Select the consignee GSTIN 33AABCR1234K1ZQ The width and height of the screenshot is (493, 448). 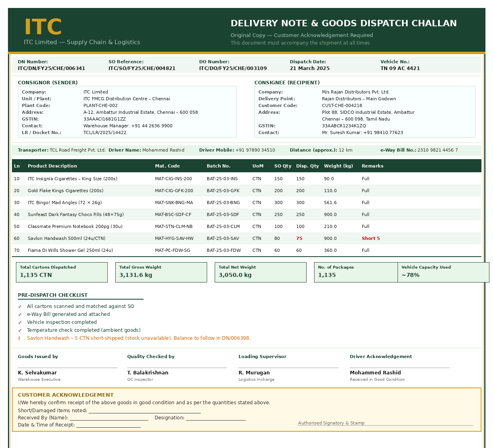coord(344,126)
